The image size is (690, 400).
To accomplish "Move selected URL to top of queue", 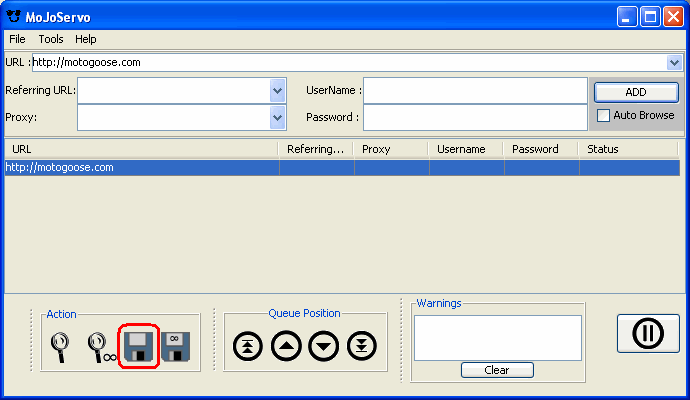I will 247,346.
